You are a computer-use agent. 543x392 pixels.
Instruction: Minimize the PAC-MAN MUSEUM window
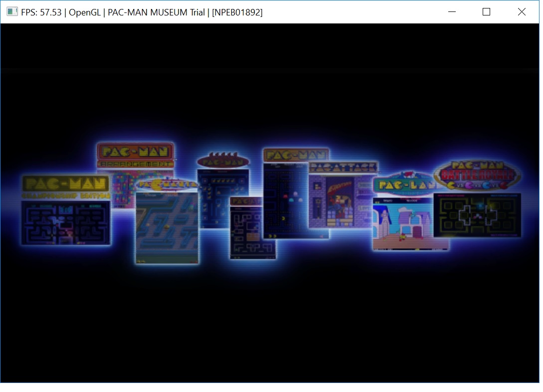point(452,12)
